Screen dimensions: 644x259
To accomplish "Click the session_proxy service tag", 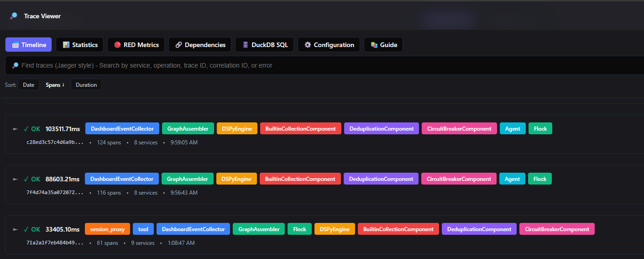I will coord(108,229).
